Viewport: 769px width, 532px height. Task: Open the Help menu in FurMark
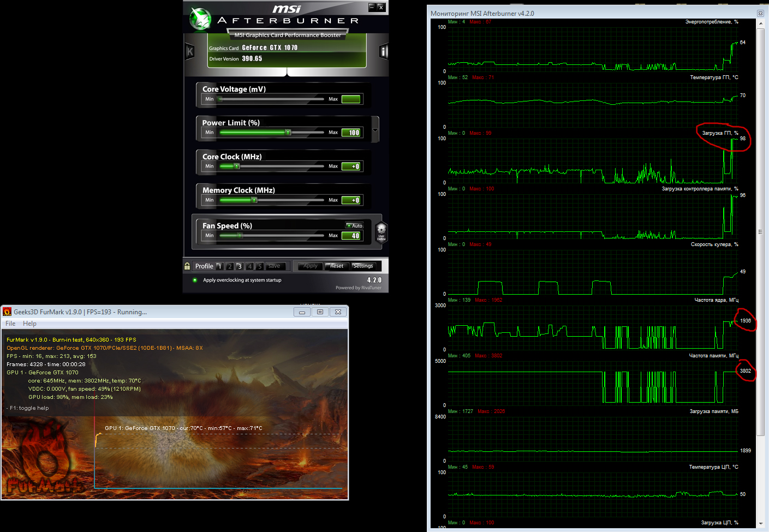(29, 324)
